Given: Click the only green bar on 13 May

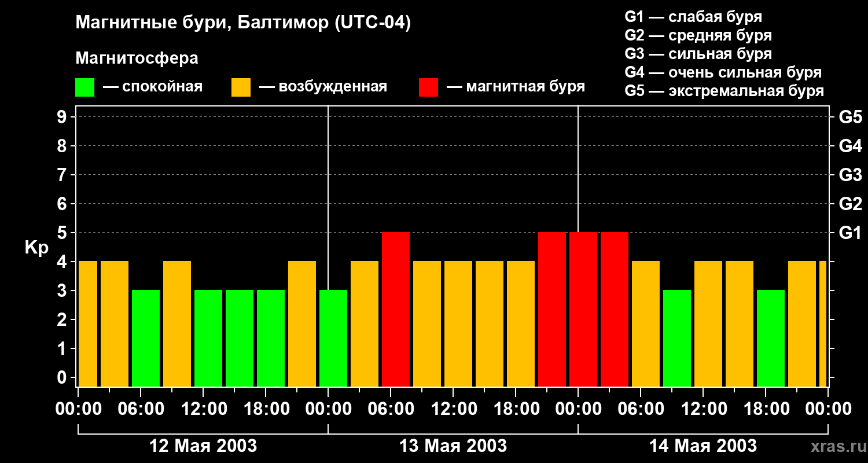Looking at the screenshot, I should 333,338.
